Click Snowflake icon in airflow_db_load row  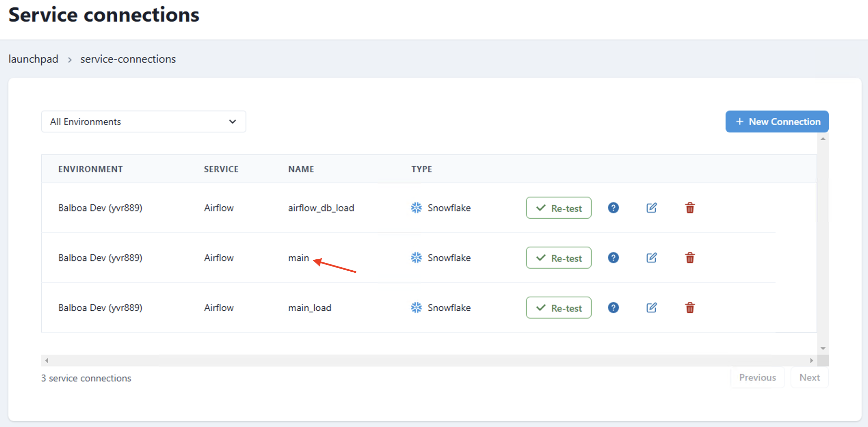click(x=416, y=208)
